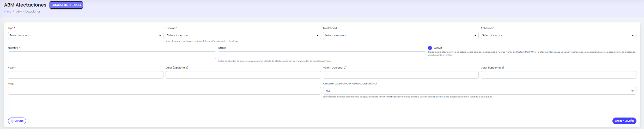Uncheck the Activa checkbox
Viewport: 644px width, 129px height.
430,48
